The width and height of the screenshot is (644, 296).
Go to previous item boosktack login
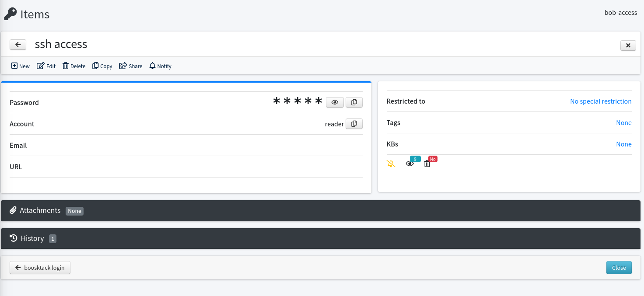click(40, 268)
